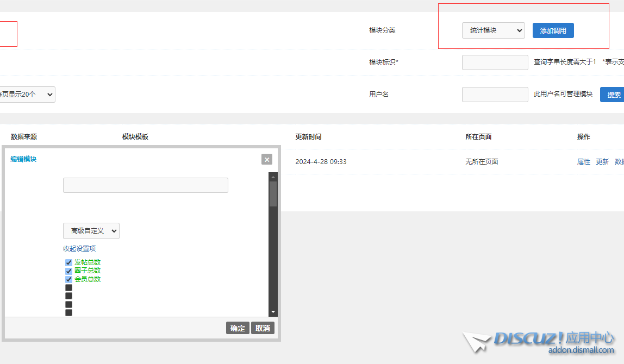This screenshot has width=624, height=364.
Task: Uncheck the 发帖总数 checkbox
Action: tap(68, 262)
